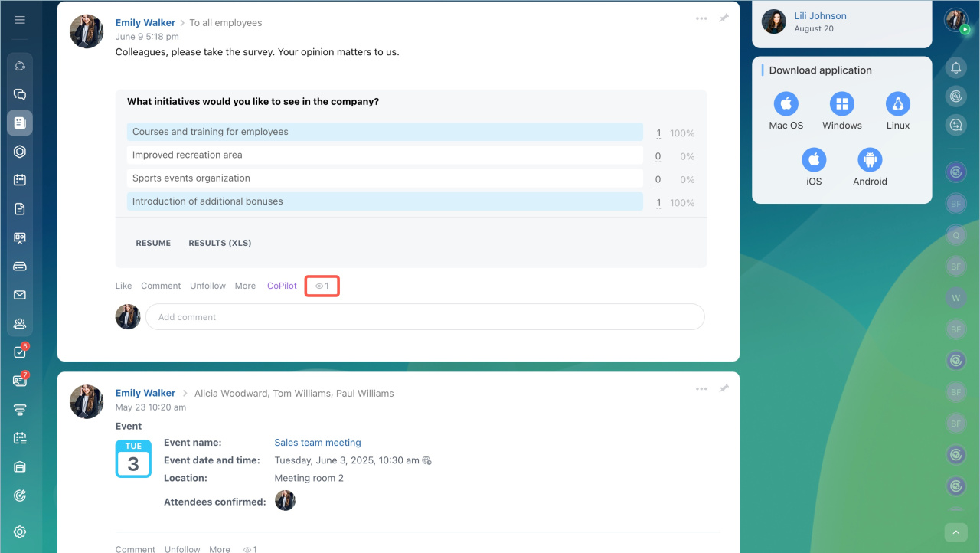This screenshot has width=980, height=553.
Task: Open three-dots menu on survey post
Action: pyautogui.click(x=701, y=18)
